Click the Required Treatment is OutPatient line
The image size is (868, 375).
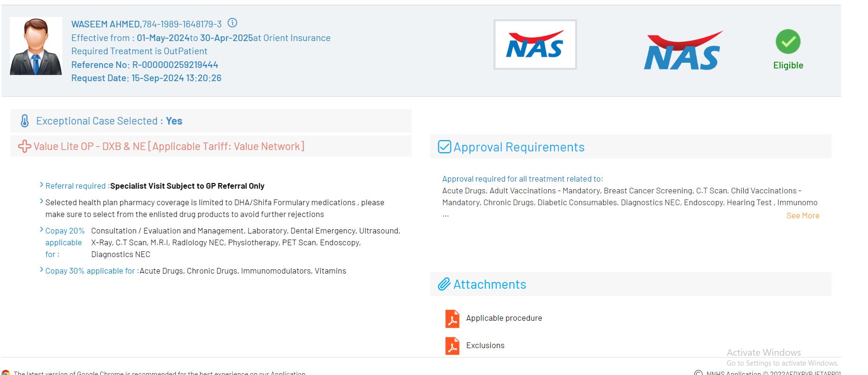pos(139,51)
